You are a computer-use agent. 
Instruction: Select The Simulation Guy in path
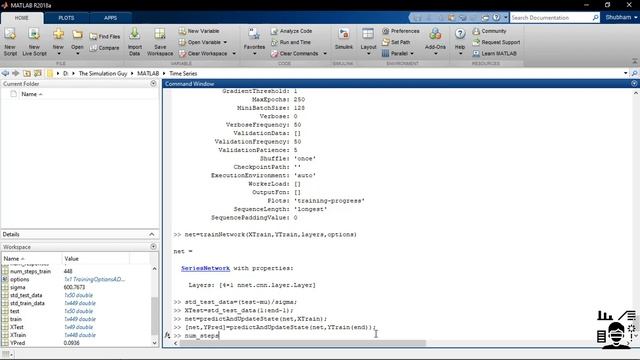pyautogui.click(x=103, y=73)
